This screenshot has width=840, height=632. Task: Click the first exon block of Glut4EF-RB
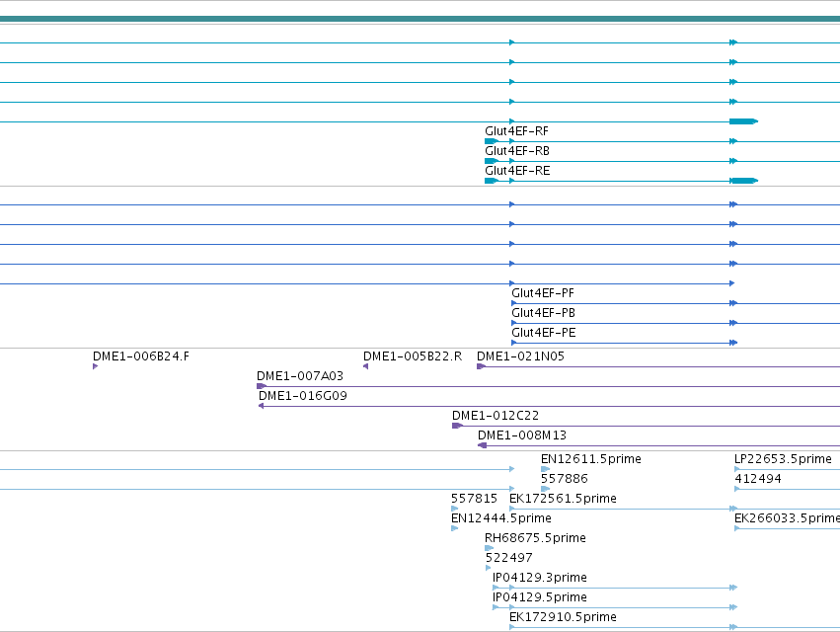[x=492, y=161]
